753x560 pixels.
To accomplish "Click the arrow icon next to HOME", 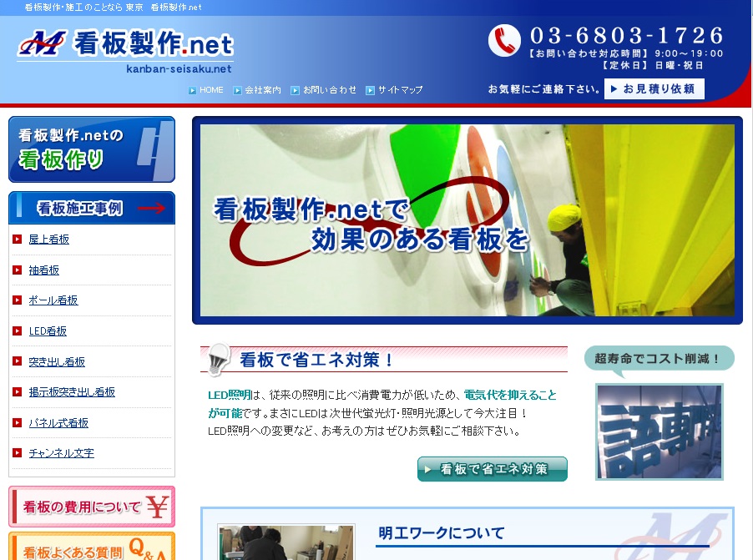I will (x=192, y=90).
